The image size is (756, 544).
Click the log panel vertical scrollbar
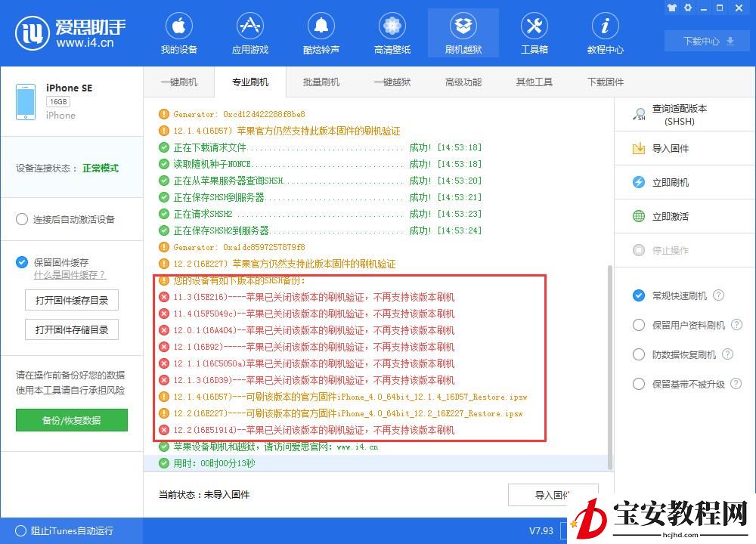click(610, 366)
